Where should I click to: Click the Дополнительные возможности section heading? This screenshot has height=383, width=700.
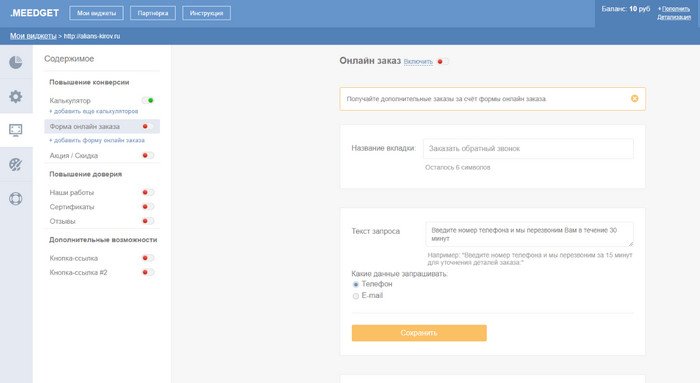point(103,240)
